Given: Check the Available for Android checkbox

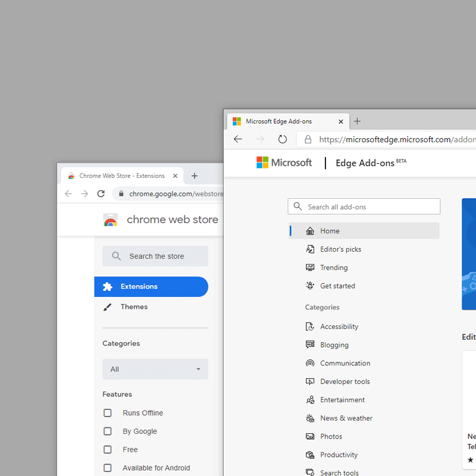Looking at the screenshot, I should (108, 468).
